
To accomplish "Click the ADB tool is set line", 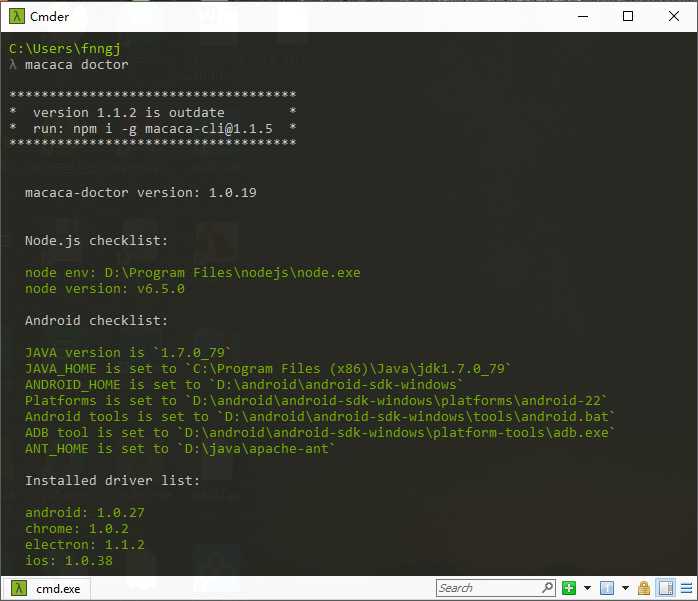I will (320, 433).
